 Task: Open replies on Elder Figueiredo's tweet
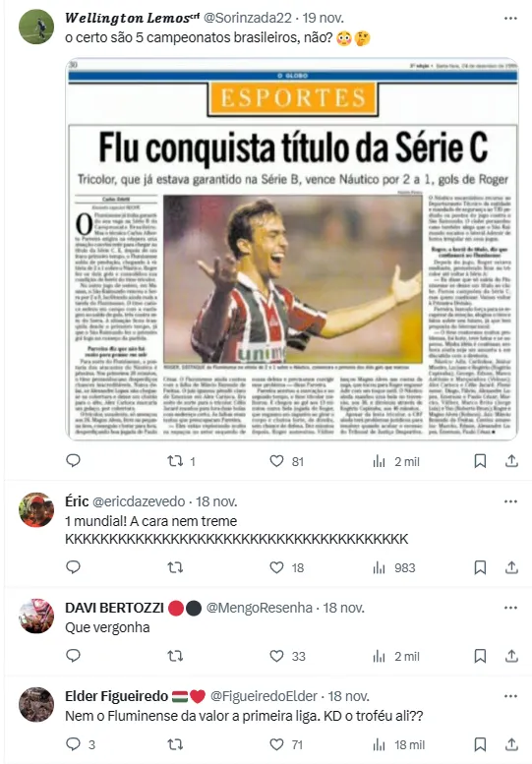pos(81,744)
